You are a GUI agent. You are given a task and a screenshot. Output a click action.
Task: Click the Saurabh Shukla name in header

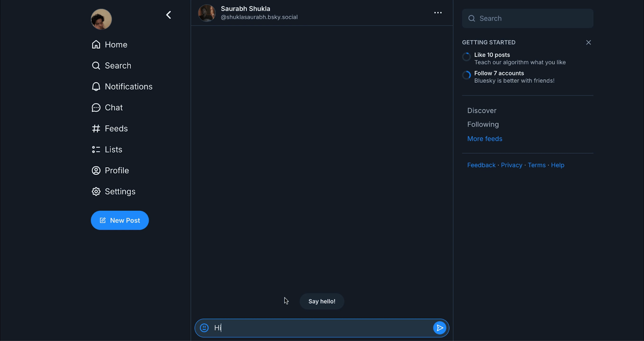246,9
